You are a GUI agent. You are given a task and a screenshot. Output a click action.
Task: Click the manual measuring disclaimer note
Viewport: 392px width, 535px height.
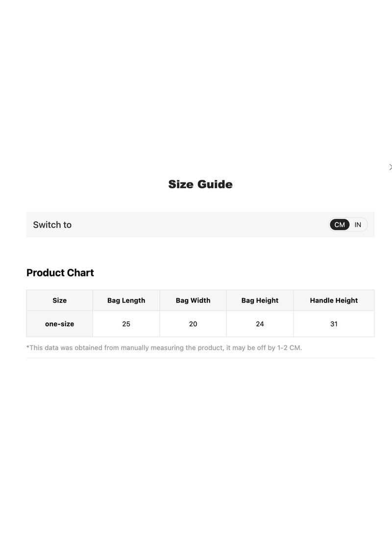pyautogui.click(x=164, y=348)
